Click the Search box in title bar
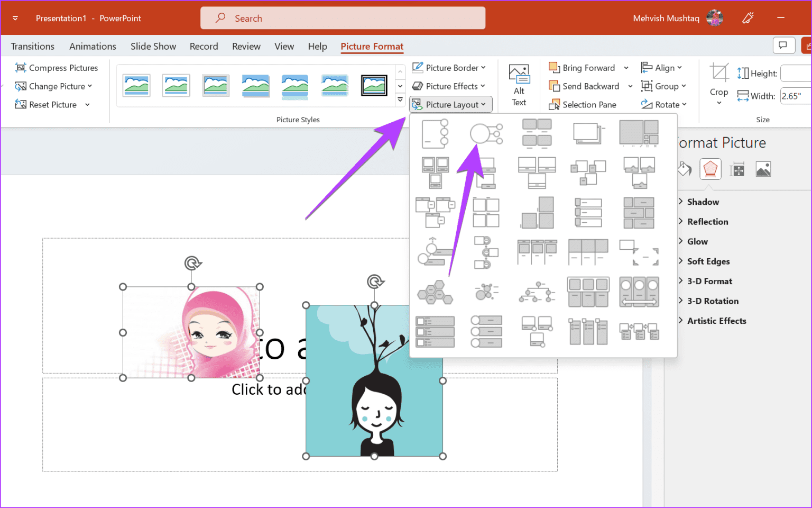 343,19
